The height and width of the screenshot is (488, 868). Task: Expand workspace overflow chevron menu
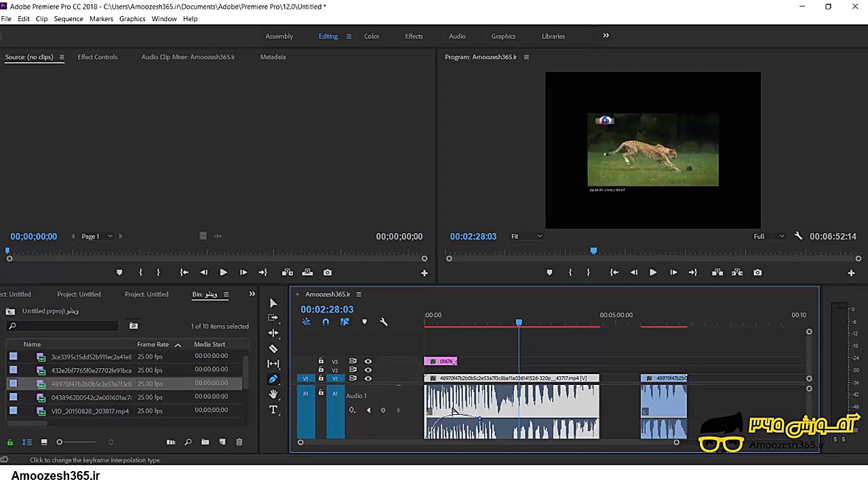point(606,36)
